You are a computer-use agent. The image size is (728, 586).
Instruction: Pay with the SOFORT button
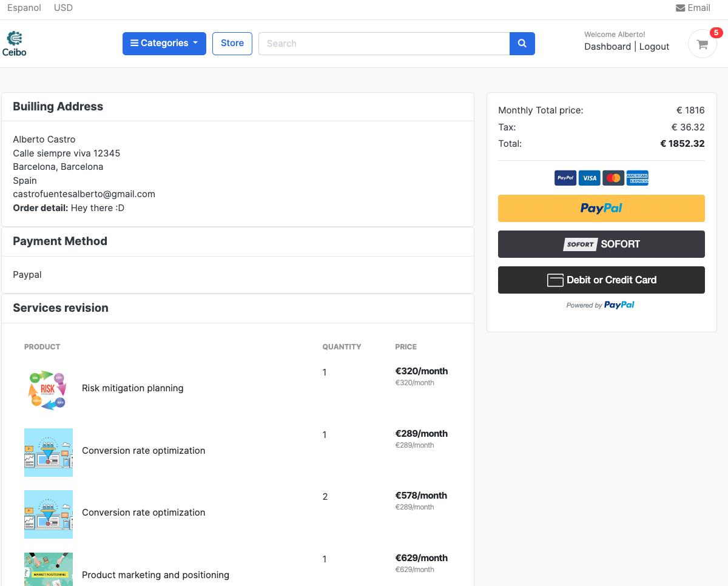pos(601,244)
